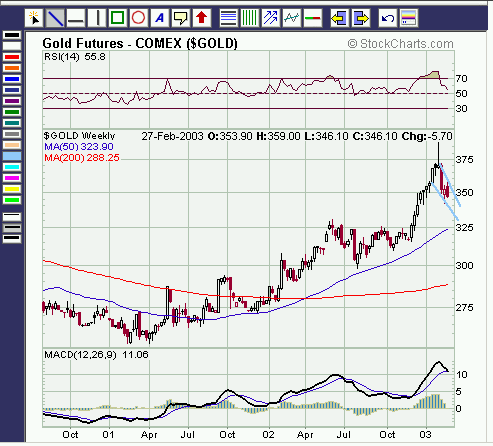Choose the lime green color swatch
This screenshot has width=493, height=446.
click(x=12, y=200)
